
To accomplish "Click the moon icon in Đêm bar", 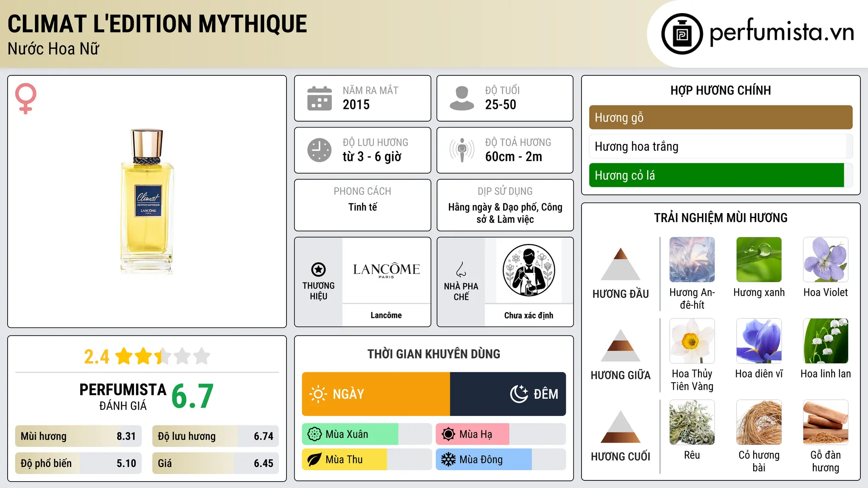I will [x=519, y=394].
